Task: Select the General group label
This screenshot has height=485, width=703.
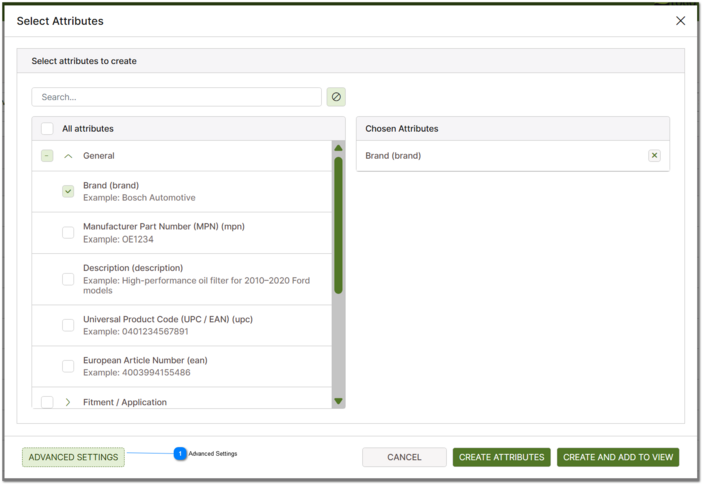Action: (x=99, y=156)
